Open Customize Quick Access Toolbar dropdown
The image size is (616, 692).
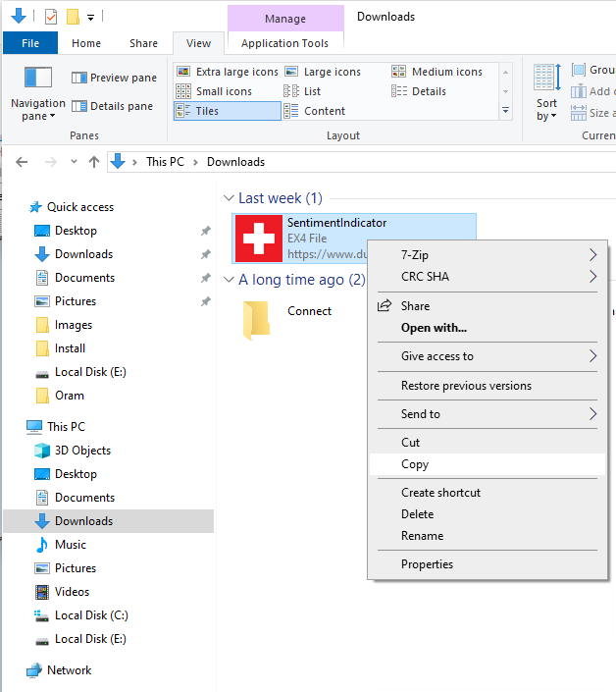coord(90,18)
